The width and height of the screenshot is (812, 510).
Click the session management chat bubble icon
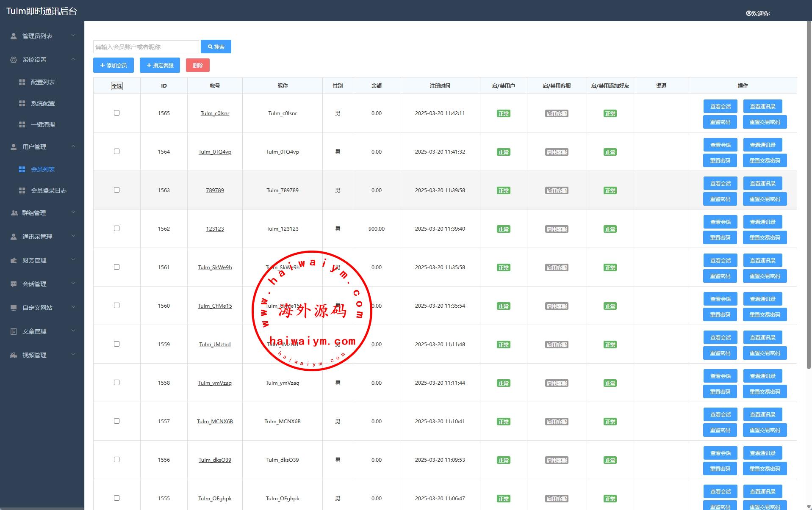pos(14,284)
